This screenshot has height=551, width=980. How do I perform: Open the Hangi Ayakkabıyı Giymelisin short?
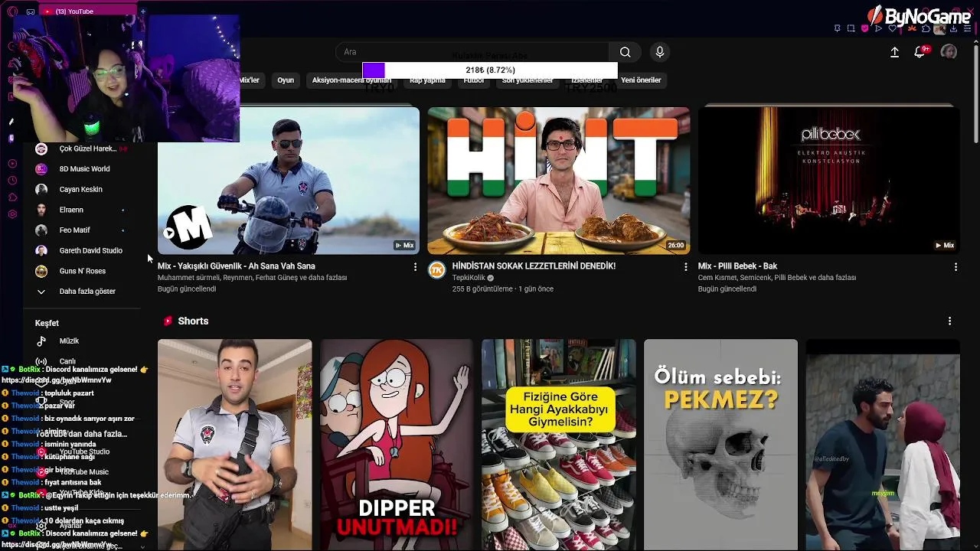coord(559,445)
